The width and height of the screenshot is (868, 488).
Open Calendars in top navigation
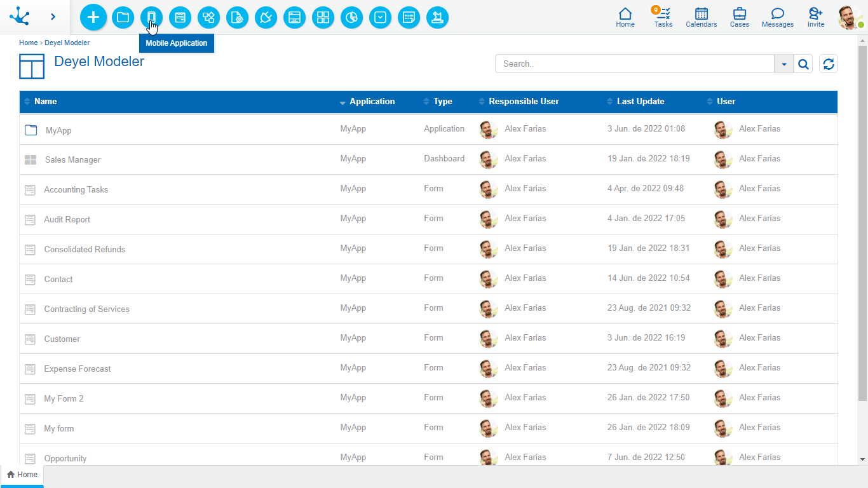tap(702, 17)
